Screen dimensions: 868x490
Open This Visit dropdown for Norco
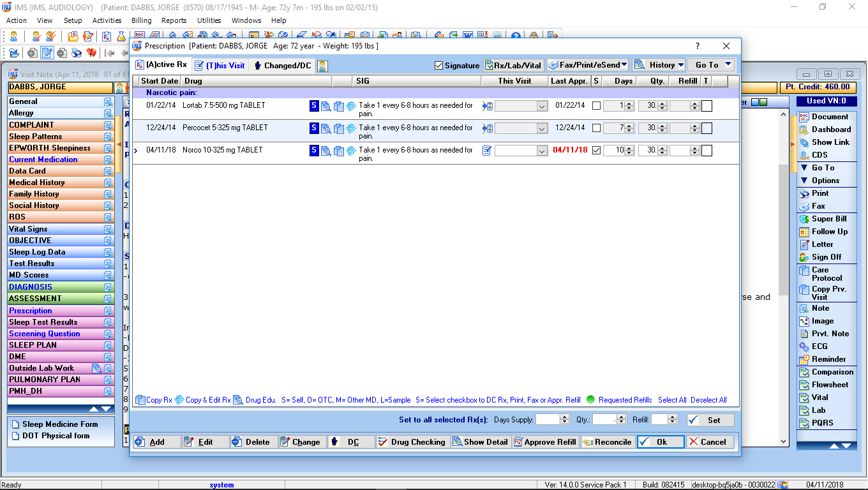tap(542, 151)
